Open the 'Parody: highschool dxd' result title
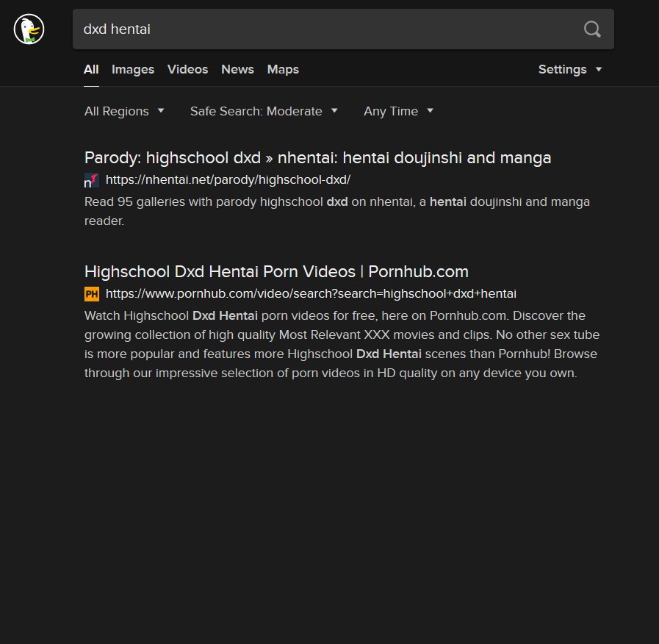The image size is (659, 644). pos(317,158)
